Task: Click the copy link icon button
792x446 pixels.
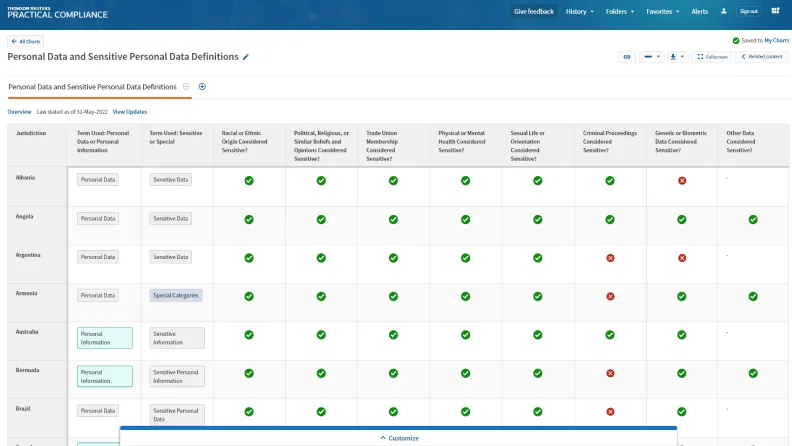Action: 627,57
